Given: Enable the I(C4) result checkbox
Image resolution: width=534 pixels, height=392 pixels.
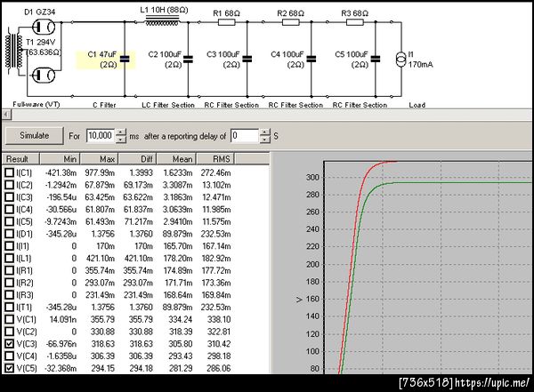Looking at the screenshot, I should click(9, 210).
